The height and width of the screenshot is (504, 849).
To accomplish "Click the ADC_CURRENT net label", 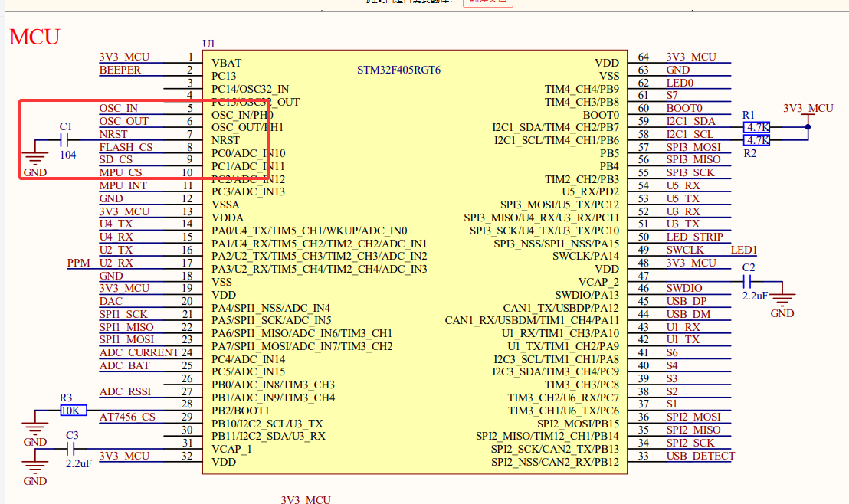I will point(139,353).
